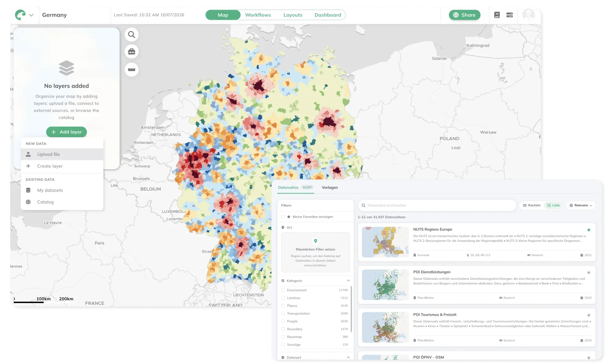Open the user avatar profile
This screenshot has width=606, height=364.
(528, 15)
